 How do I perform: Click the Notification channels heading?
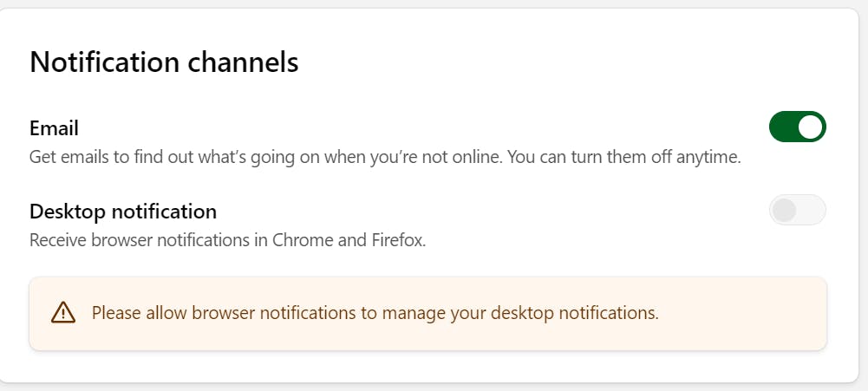pyautogui.click(x=164, y=62)
